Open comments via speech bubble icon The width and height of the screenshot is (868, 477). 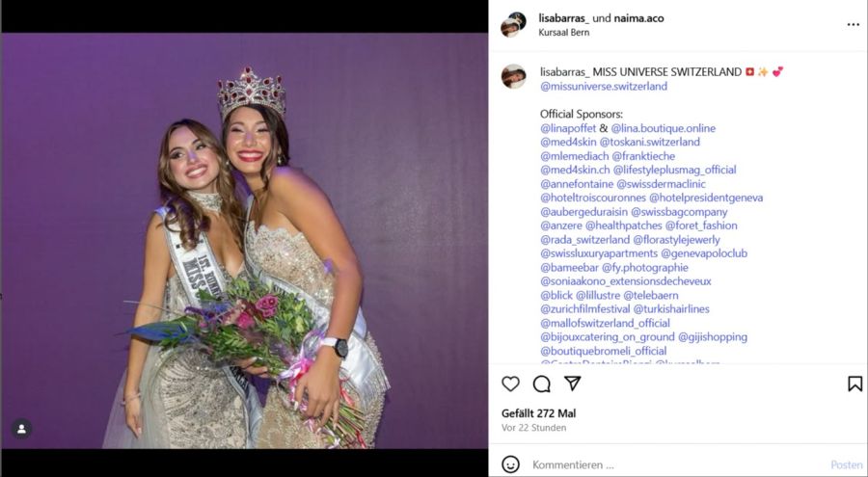tap(542, 384)
